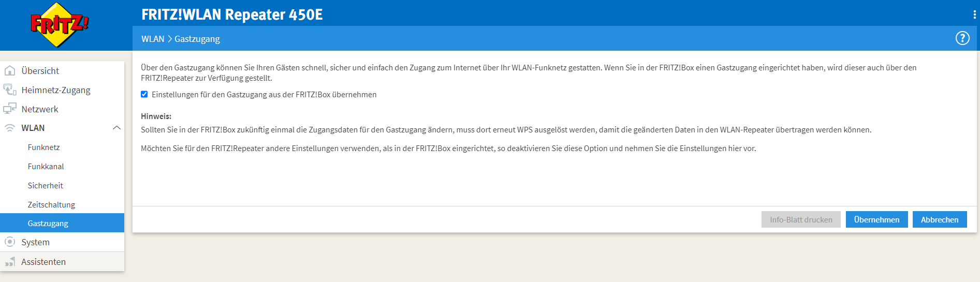The width and height of the screenshot is (980, 282).
Task: Go to Funkkanal submenu
Action: click(x=62, y=167)
